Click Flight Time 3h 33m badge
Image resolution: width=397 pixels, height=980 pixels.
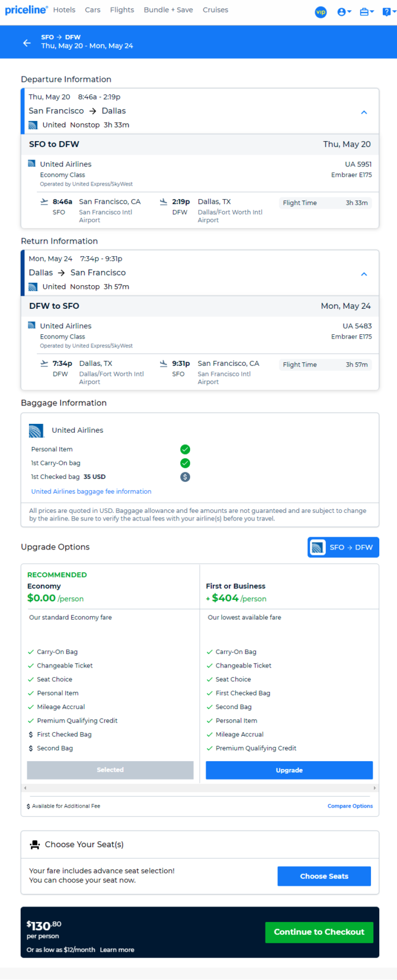point(325,203)
